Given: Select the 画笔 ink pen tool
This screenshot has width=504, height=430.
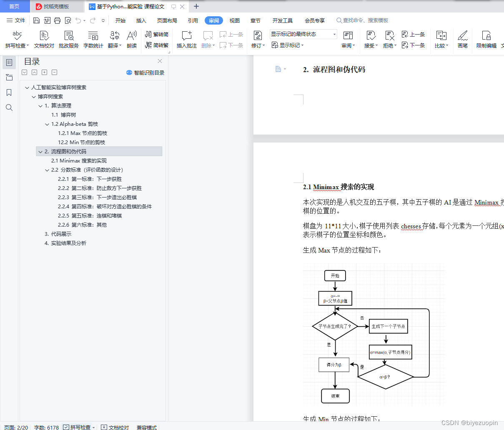Looking at the screenshot, I should point(463,40).
